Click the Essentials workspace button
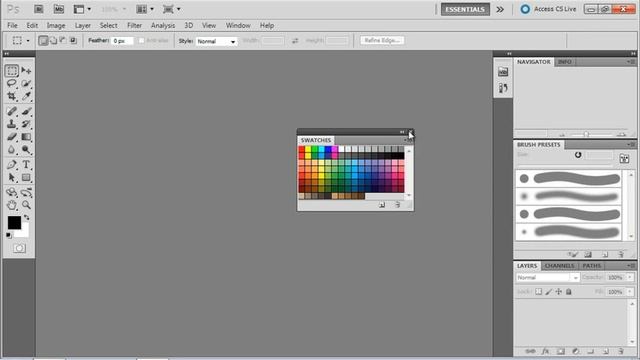The height and width of the screenshot is (360, 640). [465, 9]
